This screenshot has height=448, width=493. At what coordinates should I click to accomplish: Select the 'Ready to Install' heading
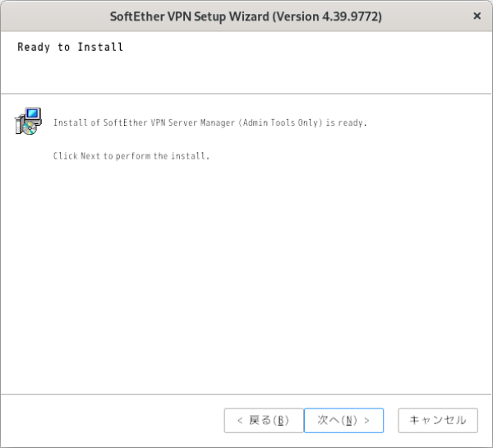coord(70,47)
